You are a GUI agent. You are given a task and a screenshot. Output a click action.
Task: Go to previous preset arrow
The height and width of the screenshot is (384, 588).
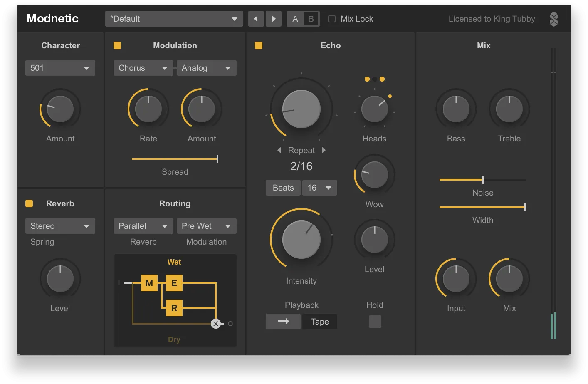256,19
